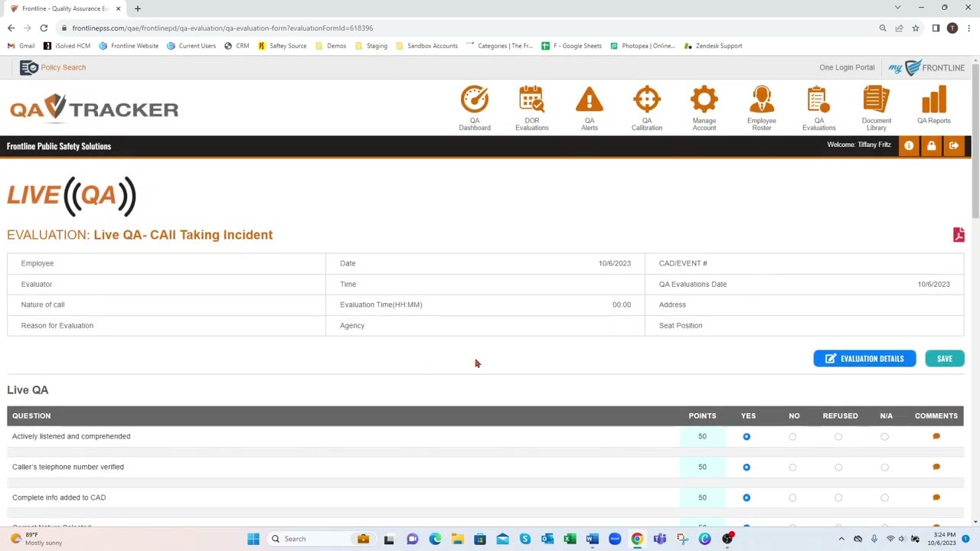Select NO for Actively listened and comprehended
Image resolution: width=980 pixels, height=551 pixels.
tap(792, 436)
